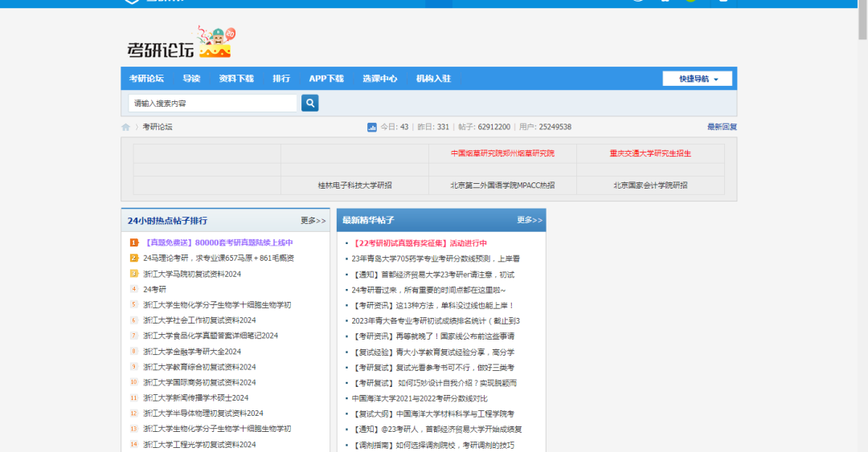Open the 考研论坛 navigation tab
This screenshot has width=868, height=452.
[146, 79]
